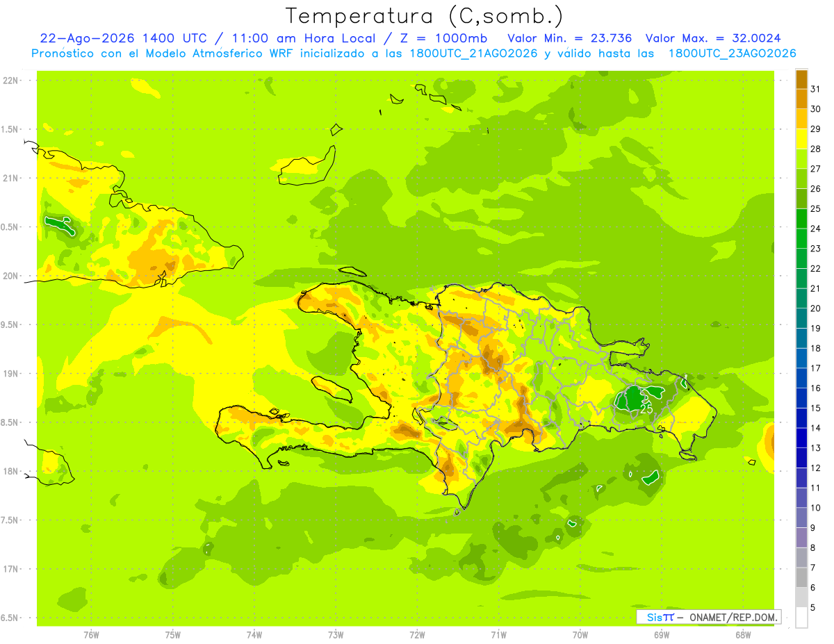The image size is (834, 644).
Task: Click latitude label "22N"
Action: [10, 81]
